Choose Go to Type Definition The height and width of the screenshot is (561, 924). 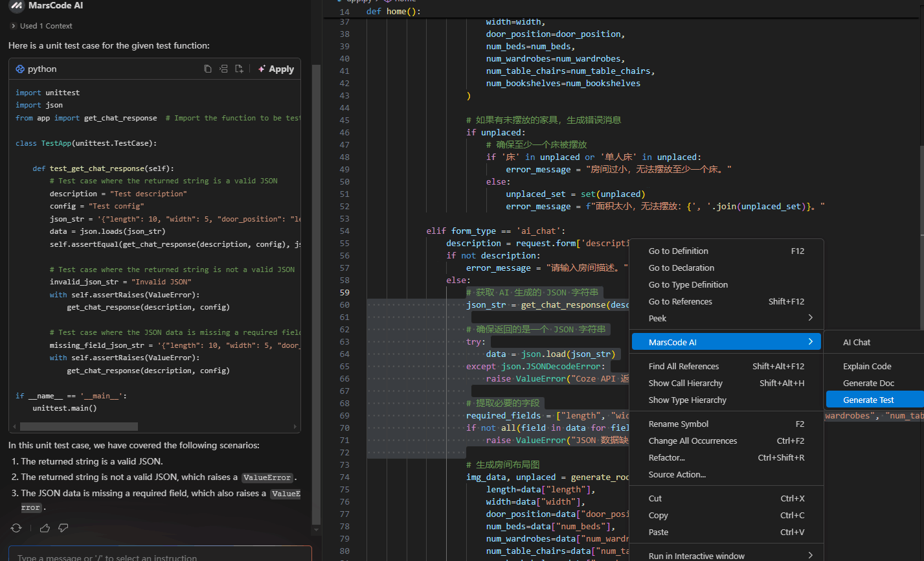pos(727,284)
